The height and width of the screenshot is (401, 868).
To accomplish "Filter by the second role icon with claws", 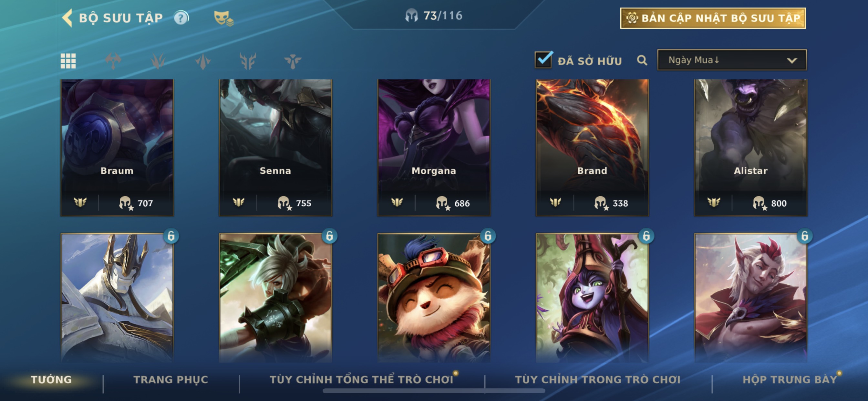I will (158, 61).
